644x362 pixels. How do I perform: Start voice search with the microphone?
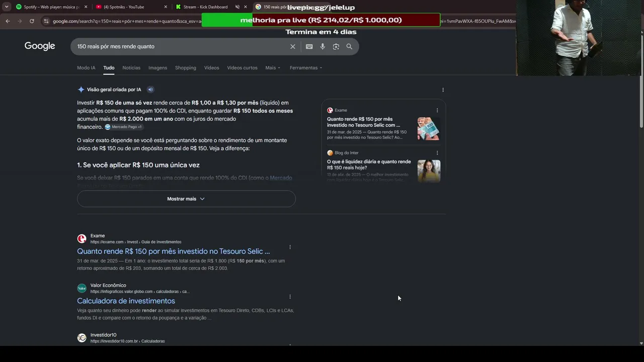[x=323, y=46]
